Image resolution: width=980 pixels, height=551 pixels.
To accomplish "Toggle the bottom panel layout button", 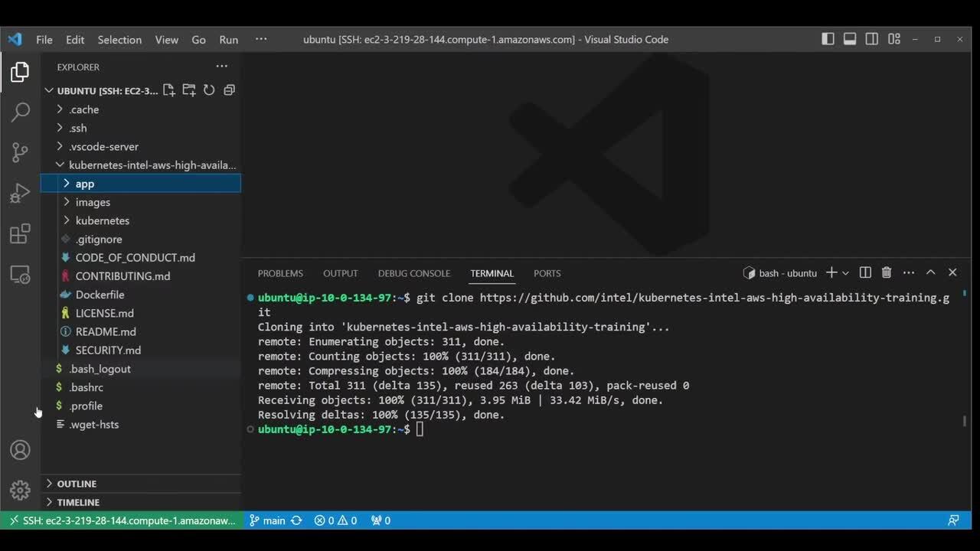I will (850, 39).
